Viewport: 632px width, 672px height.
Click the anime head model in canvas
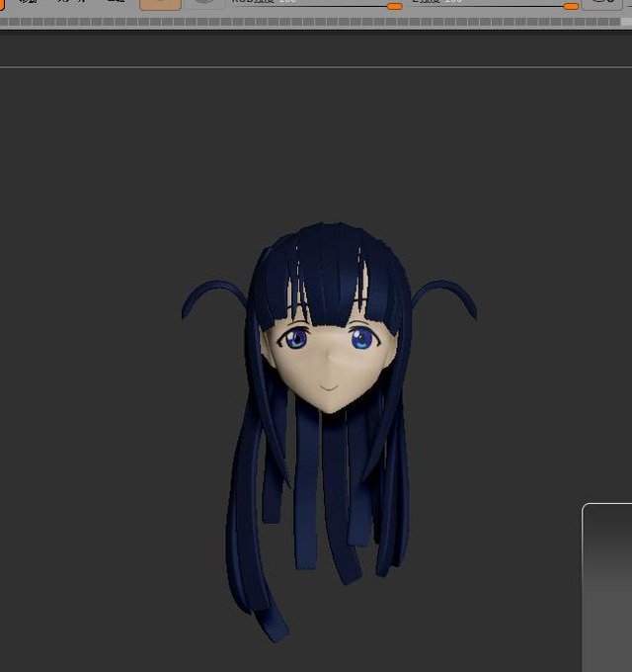point(329,432)
